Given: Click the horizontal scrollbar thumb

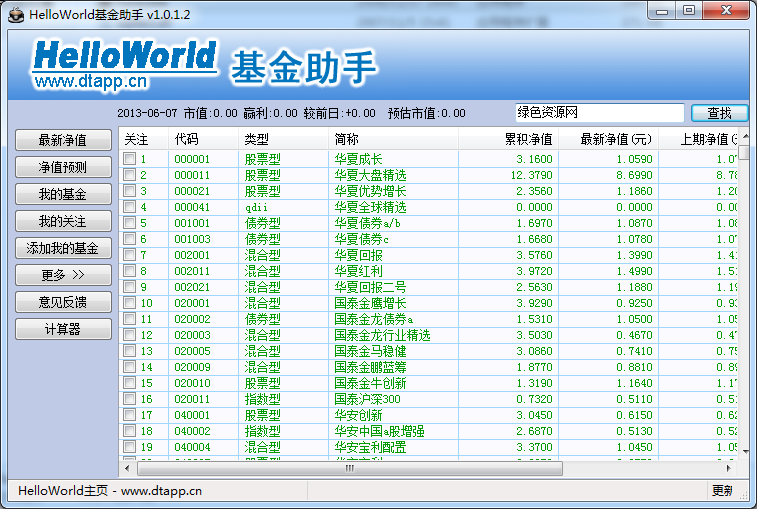Looking at the screenshot, I should 350,468.
